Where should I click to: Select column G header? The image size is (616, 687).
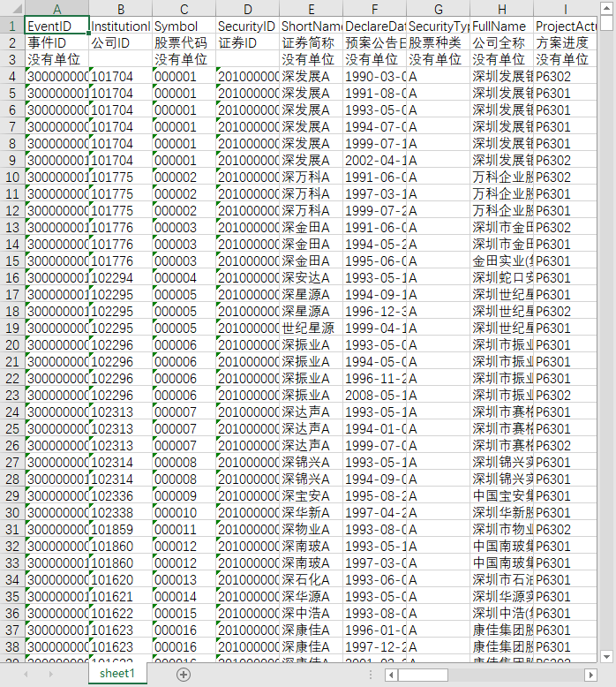439,9
